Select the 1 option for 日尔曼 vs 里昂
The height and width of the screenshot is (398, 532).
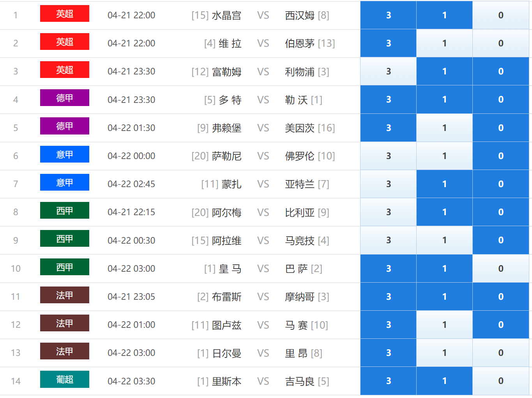444,353
